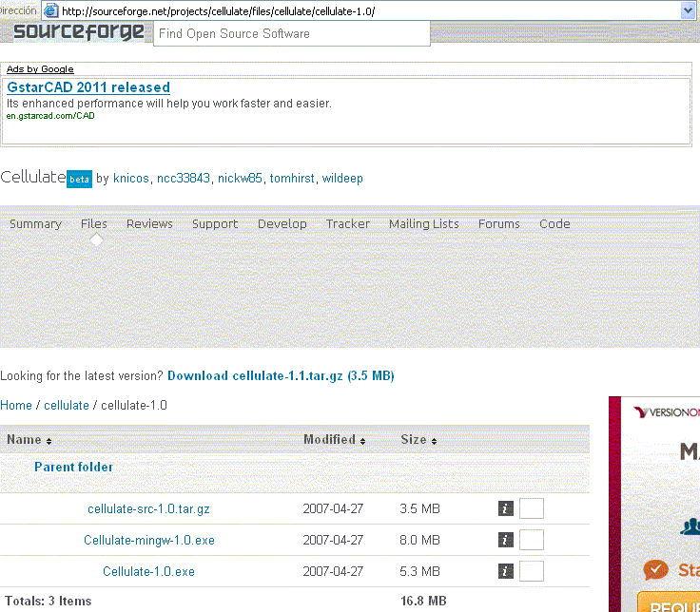Go to the cellulate breadcrumb folder
This screenshot has height=612, width=700.
[x=67, y=406]
